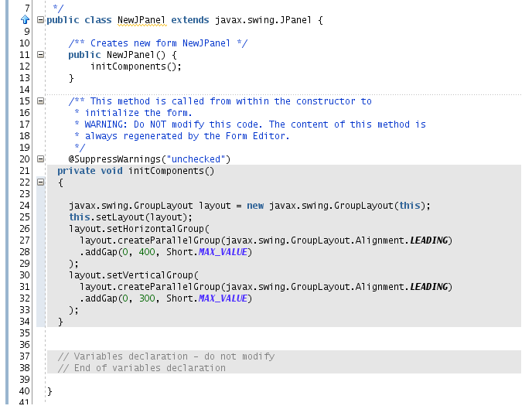Click 'private void initComponents()' method signature
This screenshot has width=532, height=416.
(136, 171)
